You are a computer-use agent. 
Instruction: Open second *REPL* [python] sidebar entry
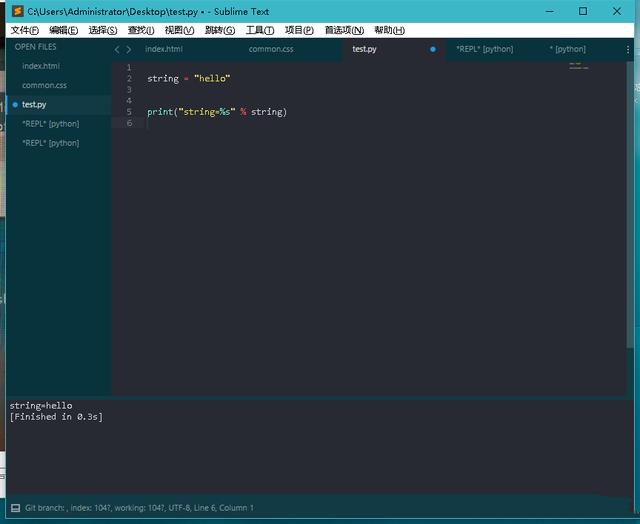tap(51, 143)
